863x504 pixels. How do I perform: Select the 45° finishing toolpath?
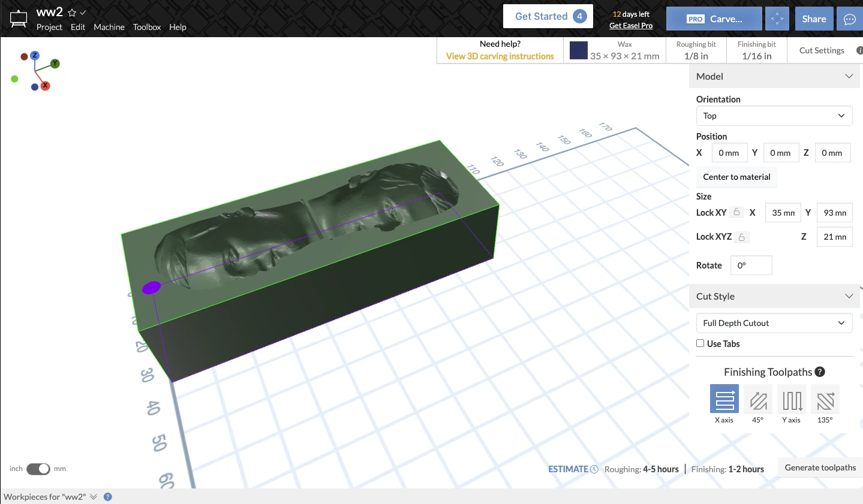click(x=758, y=399)
